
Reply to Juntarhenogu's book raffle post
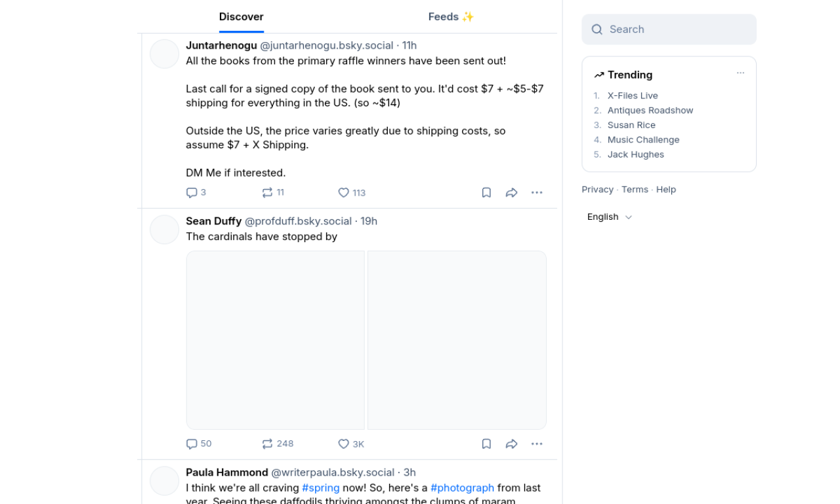click(192, 192)
